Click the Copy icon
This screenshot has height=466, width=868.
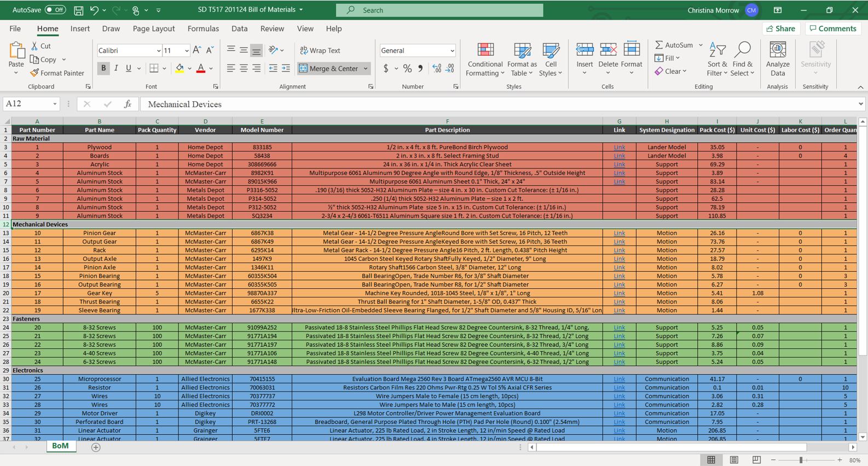[x=34, y=60]
